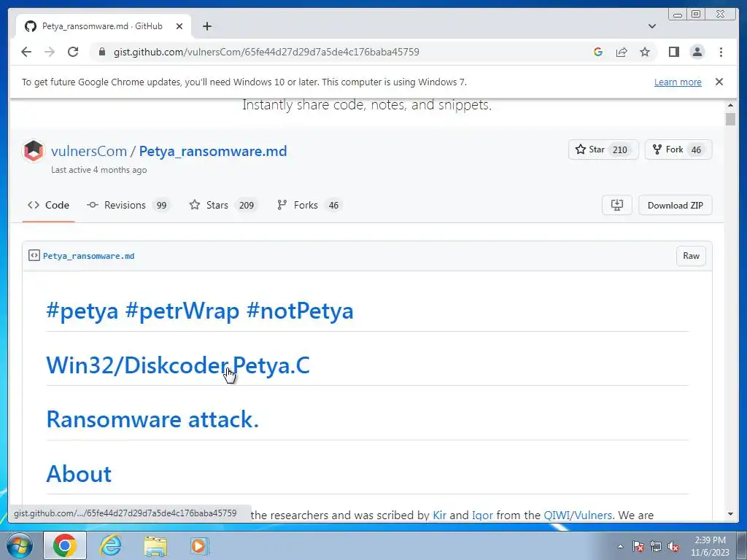Click the About heading
This screenshot has width=747, height=560.
pyautogui.click(x=79, y=474)
